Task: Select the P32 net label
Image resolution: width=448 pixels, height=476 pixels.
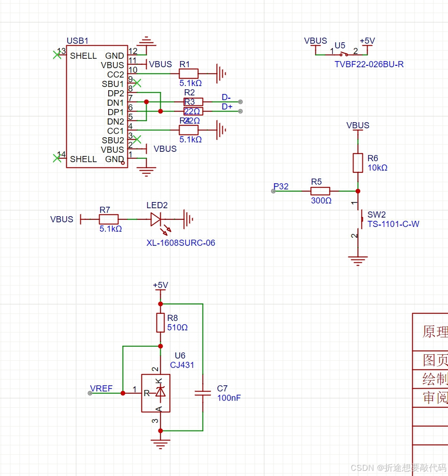Action: pos(281,187)
